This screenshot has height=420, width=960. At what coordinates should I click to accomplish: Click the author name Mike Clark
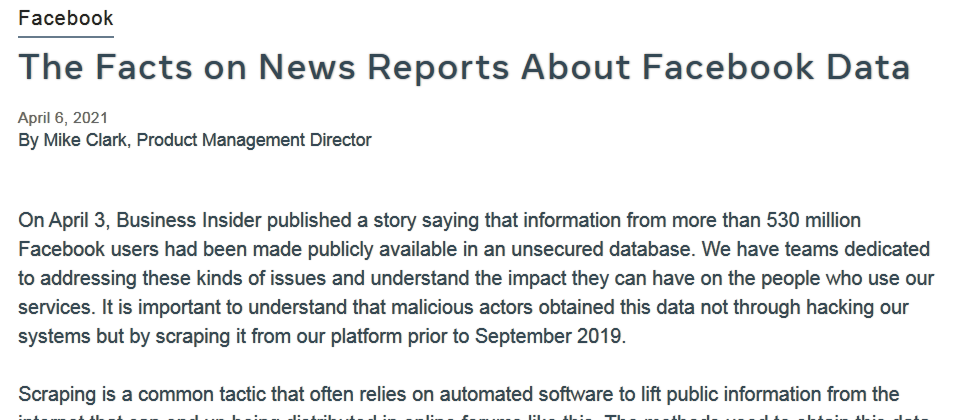84,140
